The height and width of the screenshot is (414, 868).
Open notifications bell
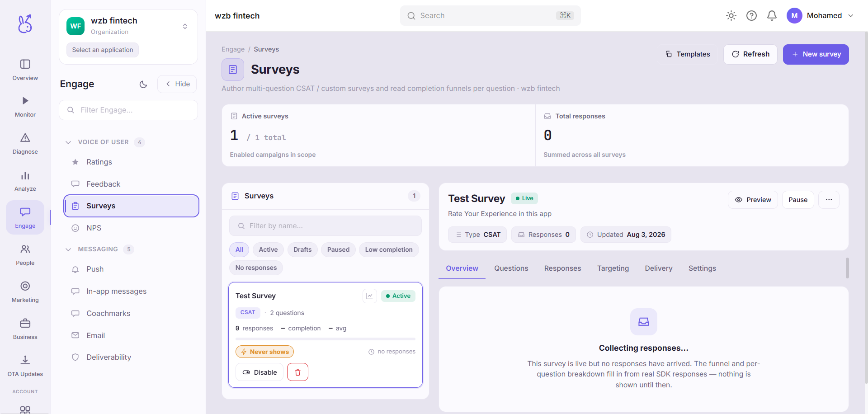tap(772, 16)
